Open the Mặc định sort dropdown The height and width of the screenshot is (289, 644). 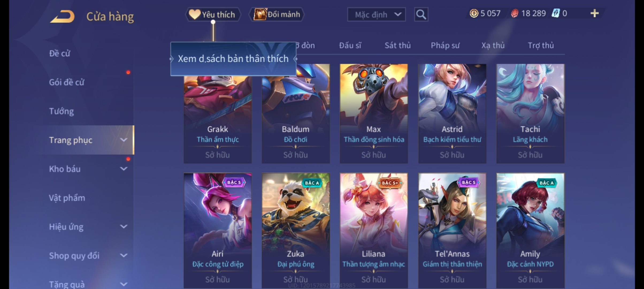pyautogui.click(x=376, y=14)
